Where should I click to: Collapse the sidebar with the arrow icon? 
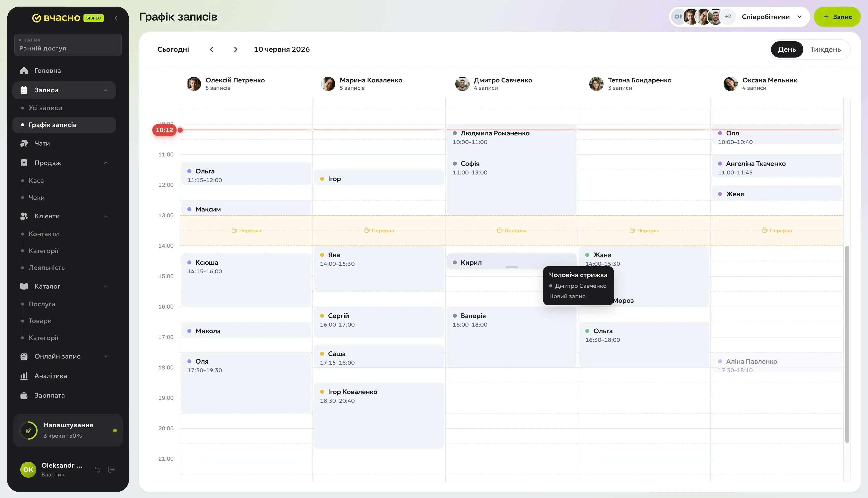coord(116,18)
